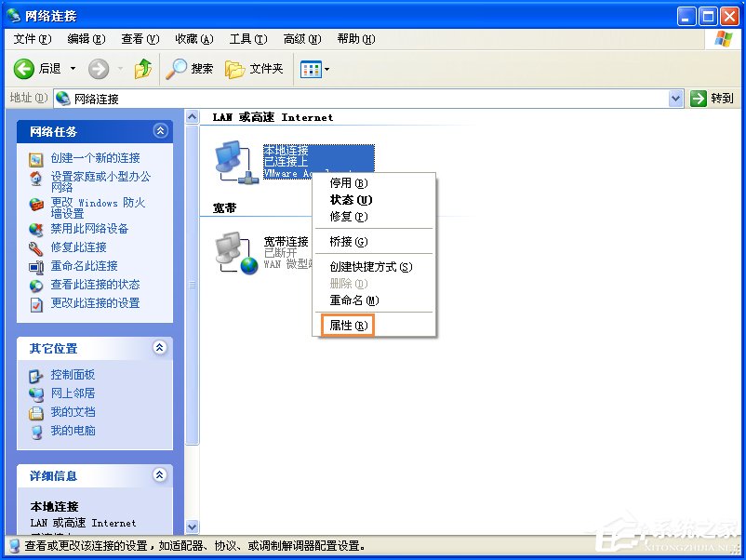Click the 创建一个新的连接 link
The image size is (746, 560).
pos(95,158)
